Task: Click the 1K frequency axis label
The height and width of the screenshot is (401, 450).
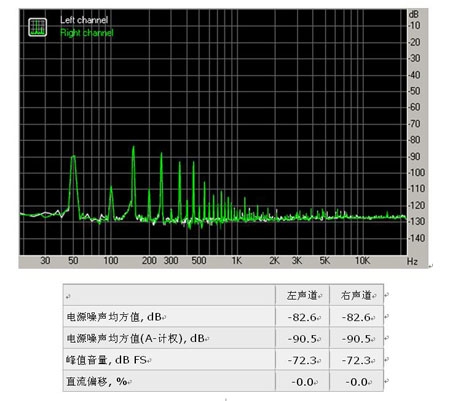Action: click(236, 261)
